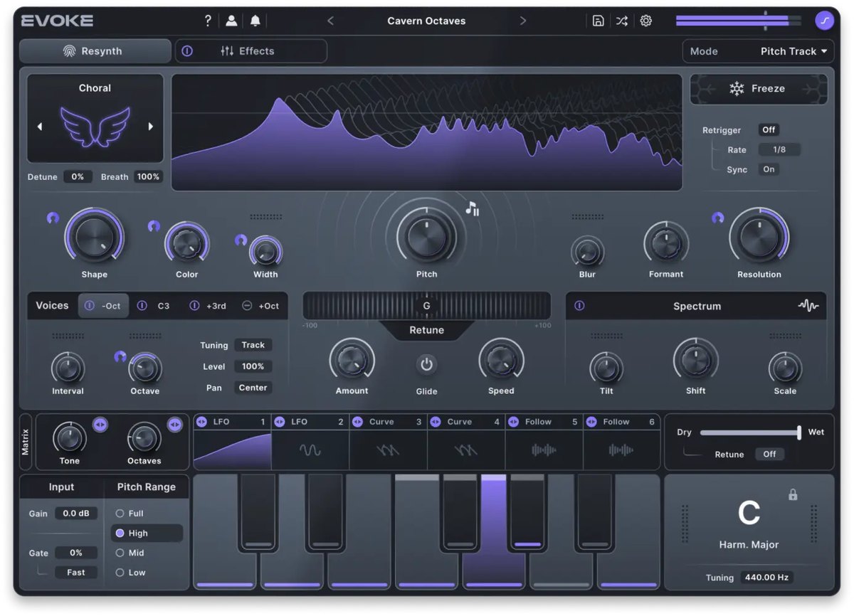Screen dimensions: 854x616
Task: Select the next voice type after Choral
Action: pyautogui.click(x=150, y=127)
